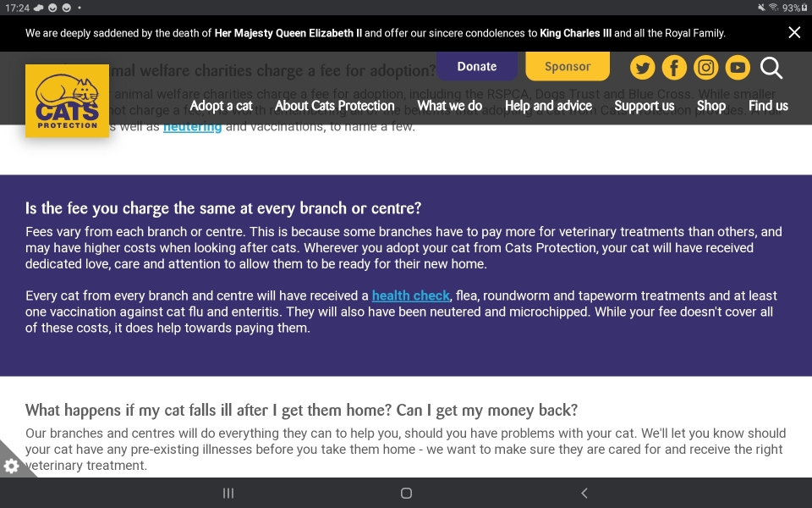Click the search magnifier icon
The width and height of the screenshot is (812, 508).
pos(771,68)
